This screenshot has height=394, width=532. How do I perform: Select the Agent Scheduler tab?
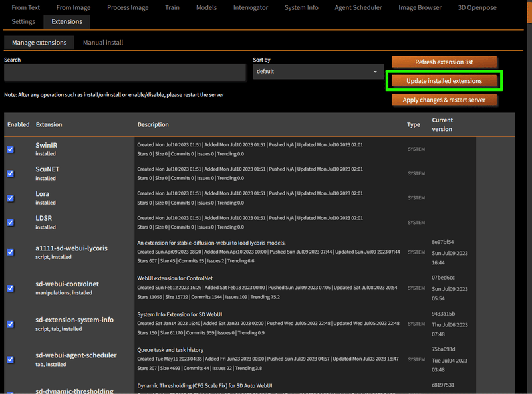[x=358, y=7]
